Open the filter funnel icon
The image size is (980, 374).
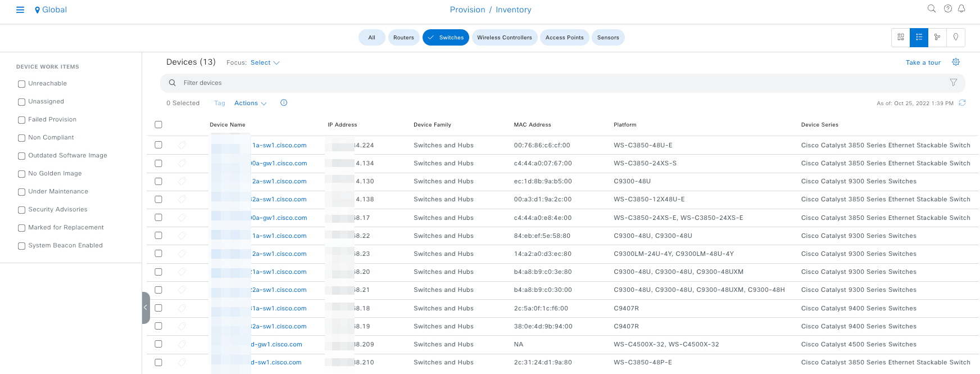click(x=954, y=83)
